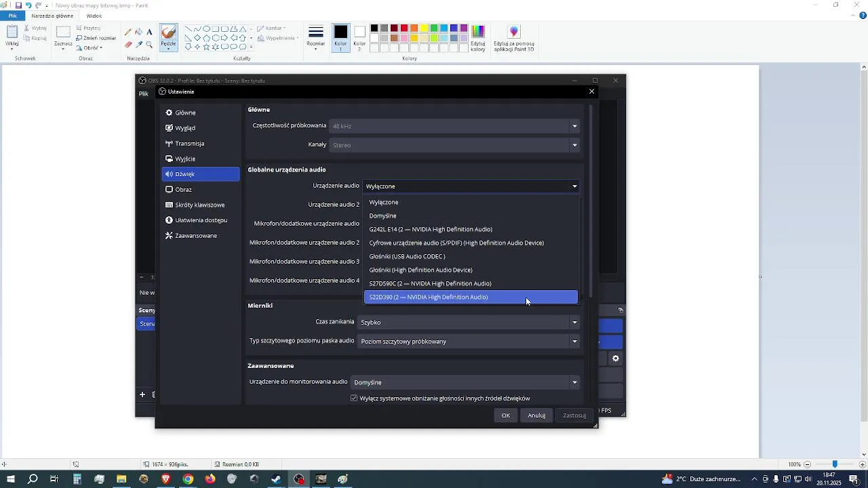
Task: Click the Save icon in Paint's quick access bar
Action: 18,5
